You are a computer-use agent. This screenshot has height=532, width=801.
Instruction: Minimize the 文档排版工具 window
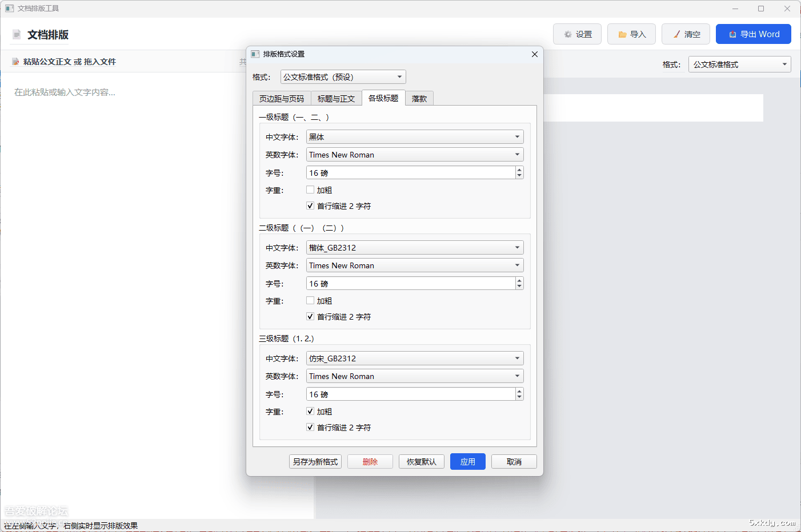coord(735,9)
